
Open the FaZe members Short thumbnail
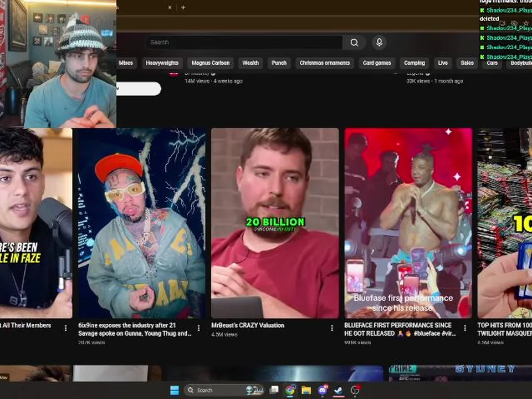click(36, 223)
